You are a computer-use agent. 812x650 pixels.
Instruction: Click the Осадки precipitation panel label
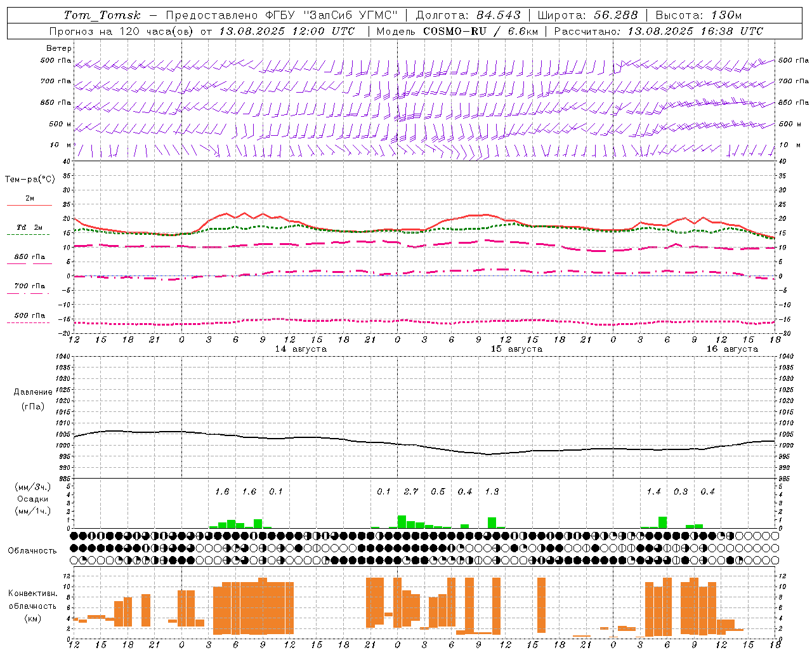tap(32, 499)
